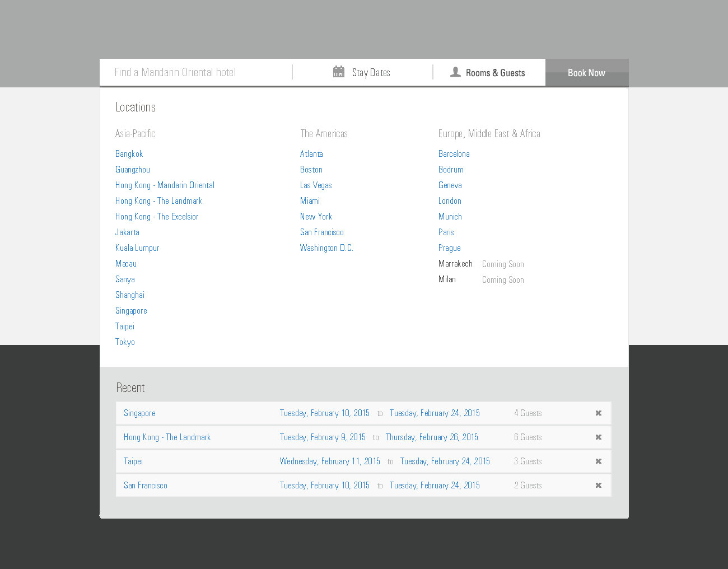Select Singapore in the Locations list
The width and height of the screenshot is (728, 569).
click(131, 311)
